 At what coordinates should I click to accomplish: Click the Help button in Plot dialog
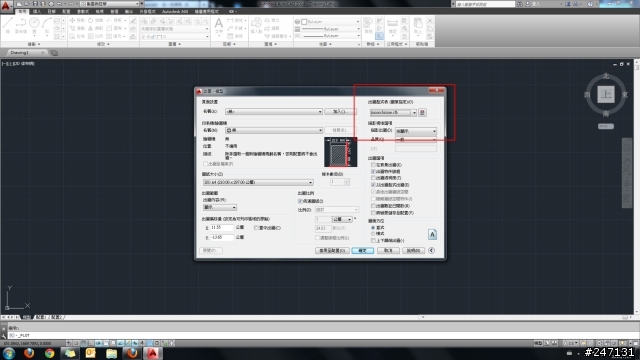[413, 250]
